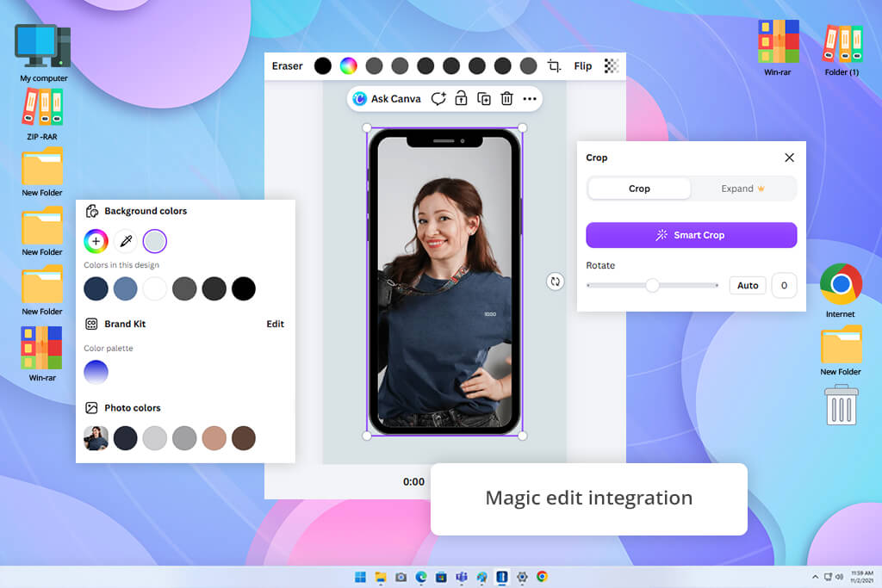The width and height of the screenshot is (882, 588).
Task: Click Flip in the top toolbar
Action: tap(583, 65)
